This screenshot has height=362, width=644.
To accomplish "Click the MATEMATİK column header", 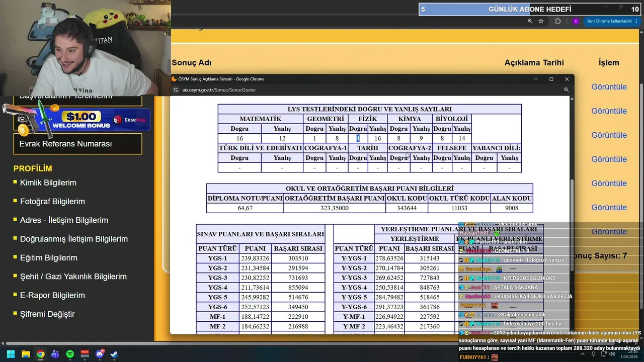I will pos(261,119).
